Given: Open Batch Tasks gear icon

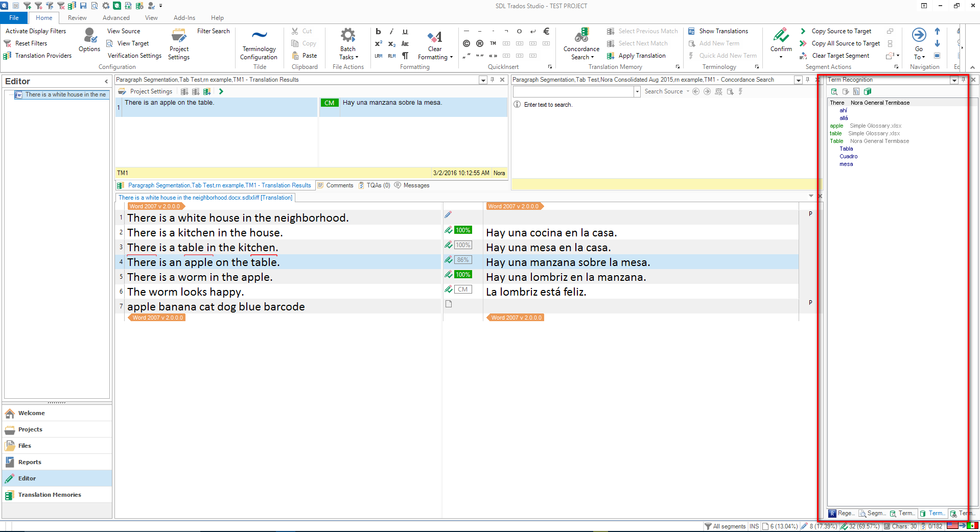Looking at the screenshot, I should pos(348,35).
